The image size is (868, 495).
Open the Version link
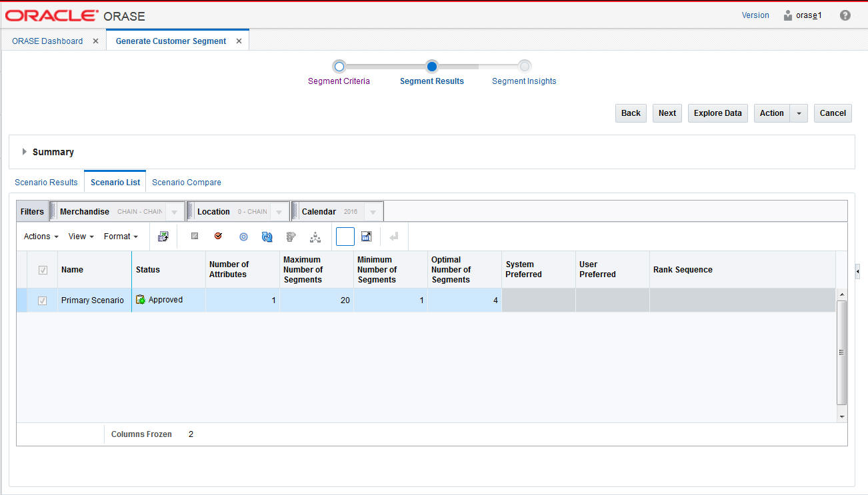coord(755,15)
